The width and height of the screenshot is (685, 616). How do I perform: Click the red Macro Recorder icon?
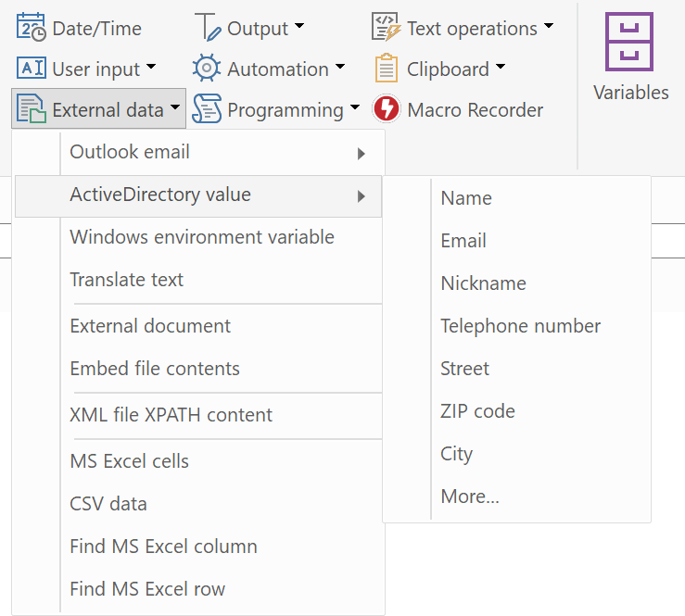pyautogui.click(x=387, y=108)
